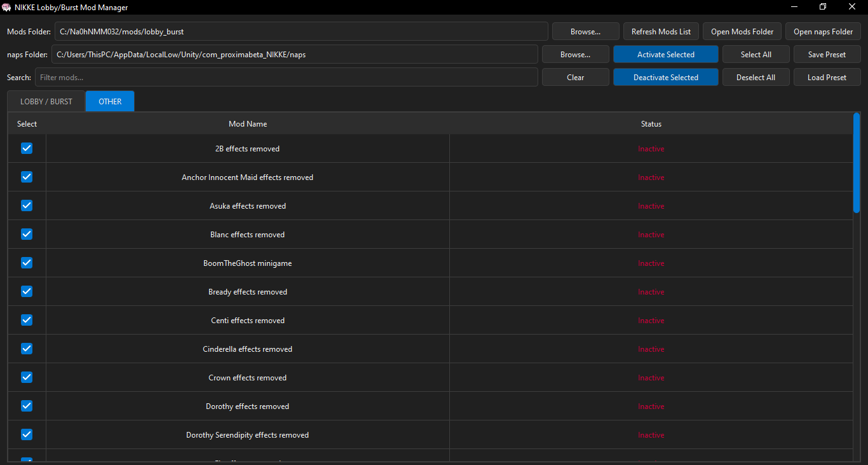Select the OTHER tab

109,101
